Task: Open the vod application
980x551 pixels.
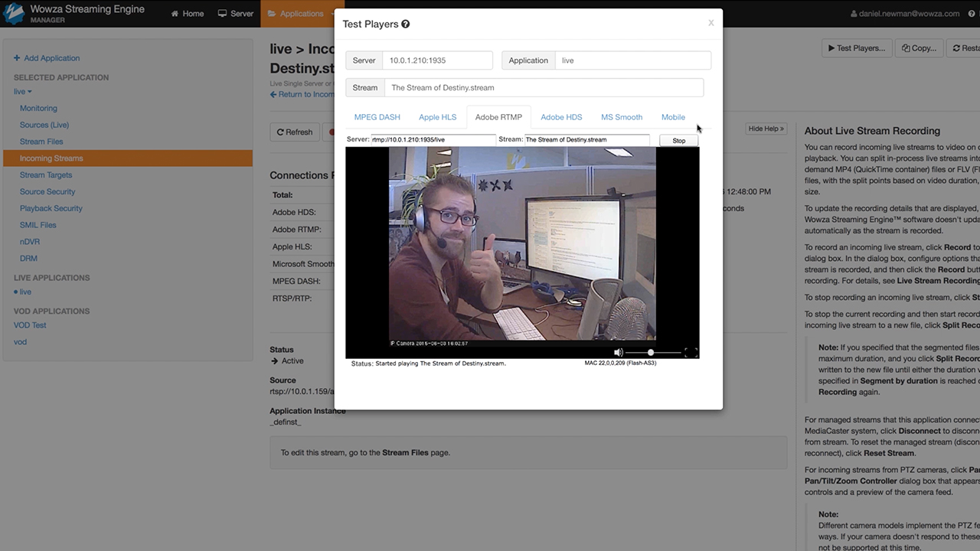Action: click(20, 342)
